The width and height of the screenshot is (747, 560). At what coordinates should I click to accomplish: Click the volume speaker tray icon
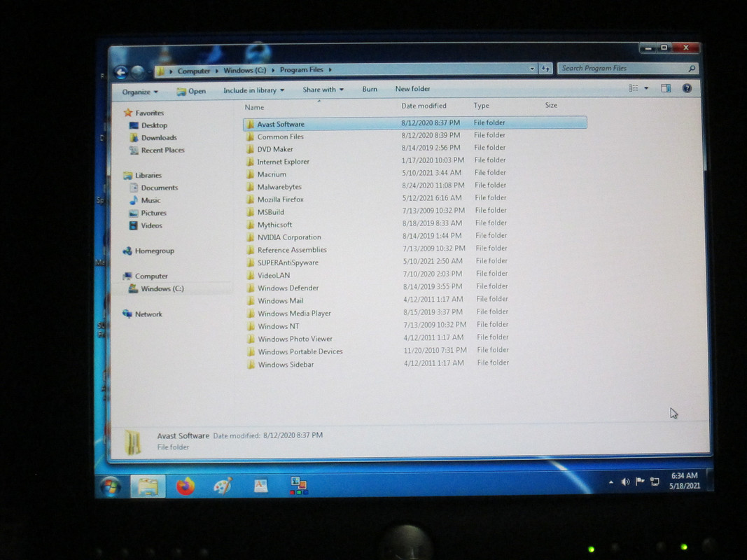click(x=625, y=482)
